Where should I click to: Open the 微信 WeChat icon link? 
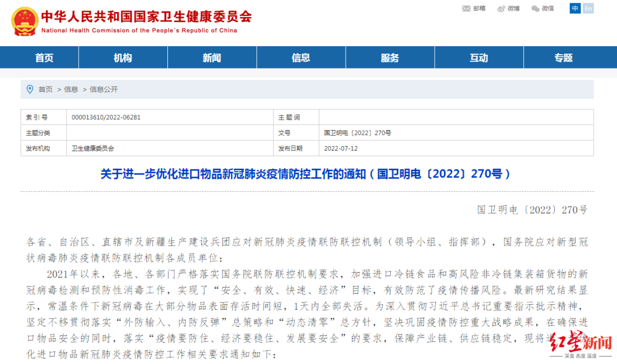542,8
